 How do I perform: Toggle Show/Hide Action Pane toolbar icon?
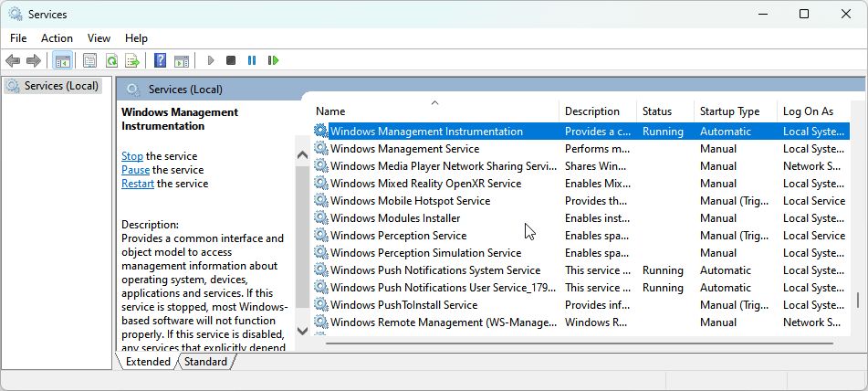(182, 60)
